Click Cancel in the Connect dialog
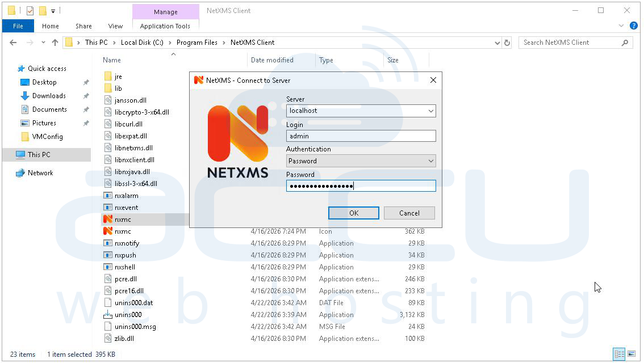Viewport: 644px width, 363px height. 409,213
